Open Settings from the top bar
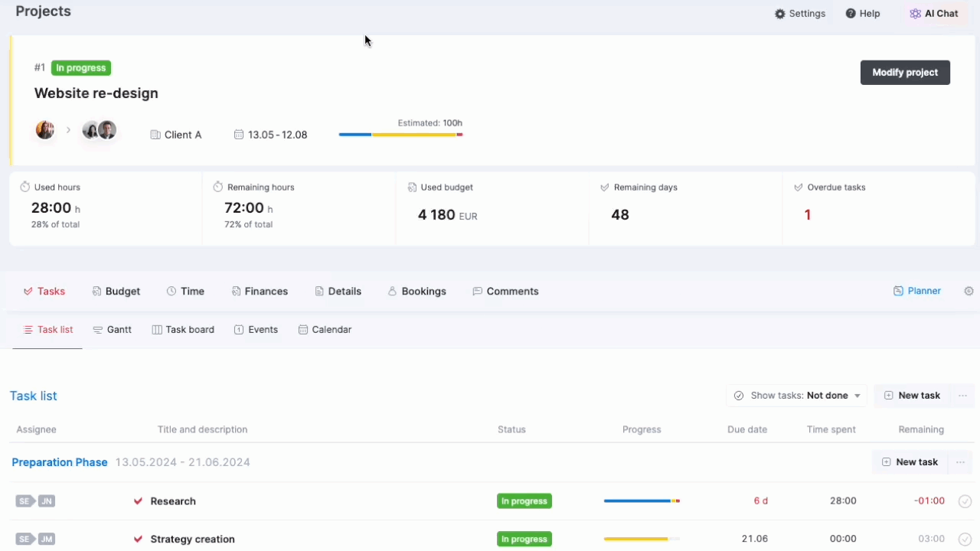 click(800, 14)
